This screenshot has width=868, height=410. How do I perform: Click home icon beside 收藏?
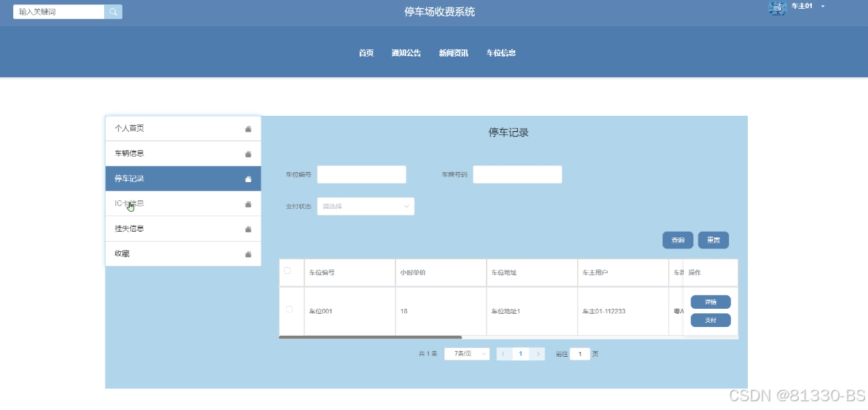[x=248, y=254]
